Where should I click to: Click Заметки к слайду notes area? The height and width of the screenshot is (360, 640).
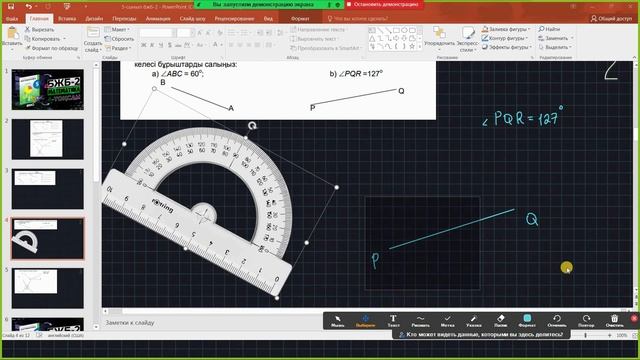point(130,322)
